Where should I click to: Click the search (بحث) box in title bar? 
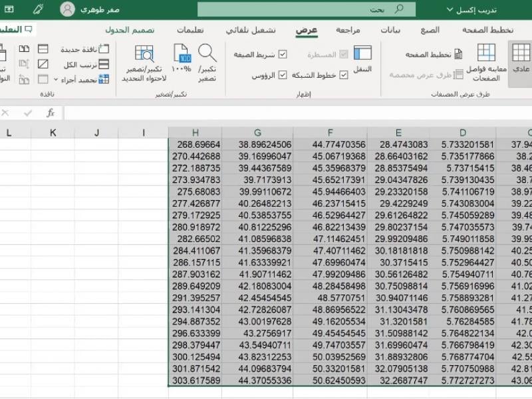(x=306, y=9)
